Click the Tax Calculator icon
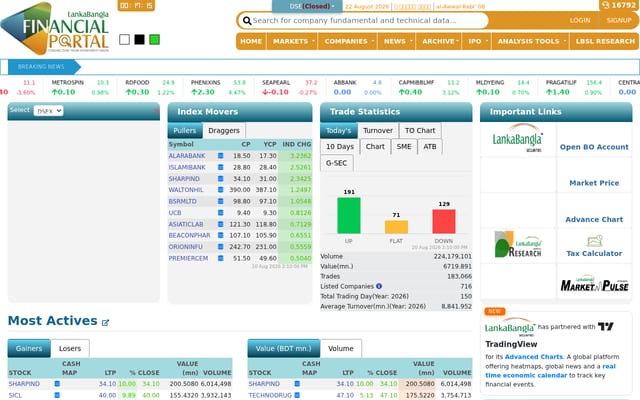The width and height of the screenshot is (640, 400). tap(594, 241)
